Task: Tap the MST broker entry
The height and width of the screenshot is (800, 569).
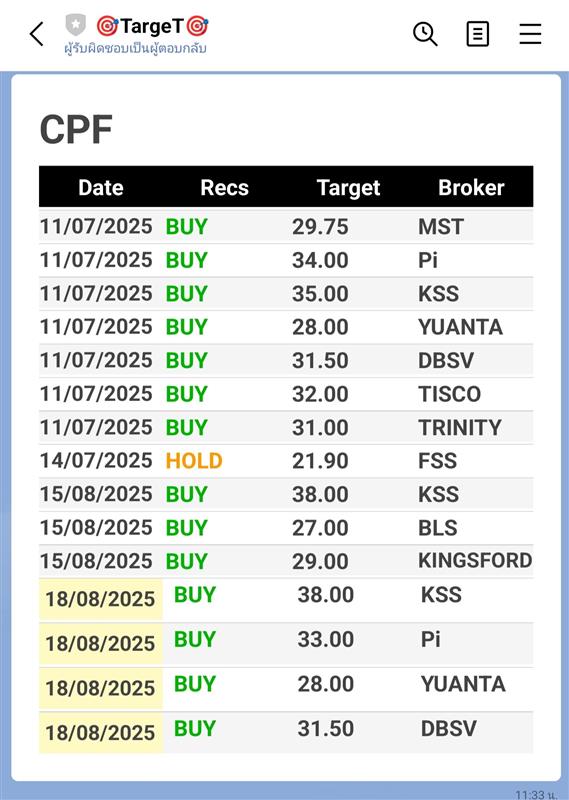Action: (x=441, y=227)
